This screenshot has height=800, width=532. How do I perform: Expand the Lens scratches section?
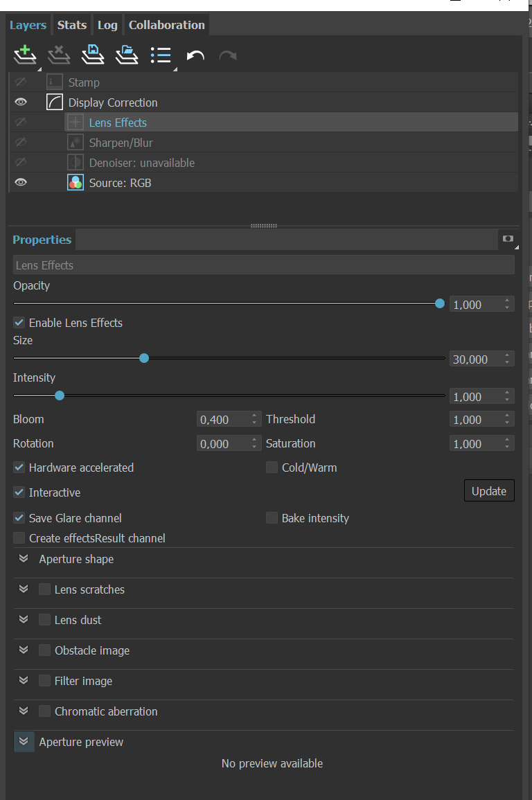(x=24, y=589)
